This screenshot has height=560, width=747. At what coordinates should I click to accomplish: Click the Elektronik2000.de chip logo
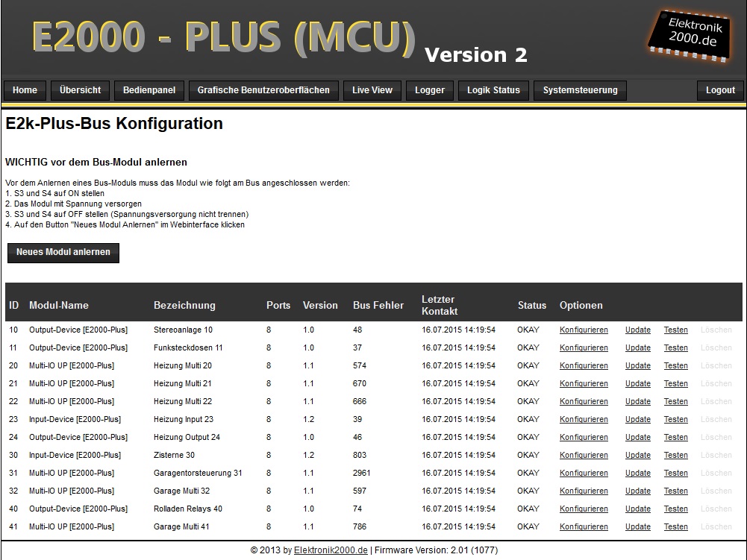click(691, 34)
